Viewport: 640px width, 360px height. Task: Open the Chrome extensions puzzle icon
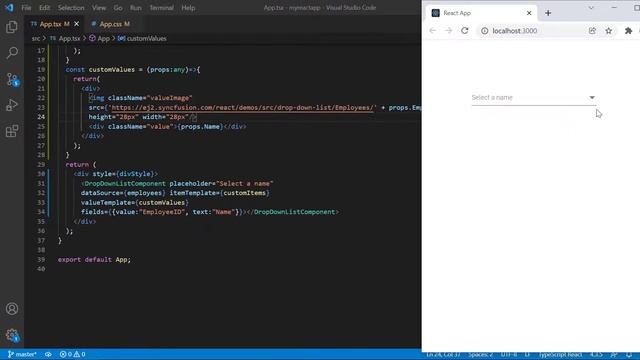pos(628,31)
